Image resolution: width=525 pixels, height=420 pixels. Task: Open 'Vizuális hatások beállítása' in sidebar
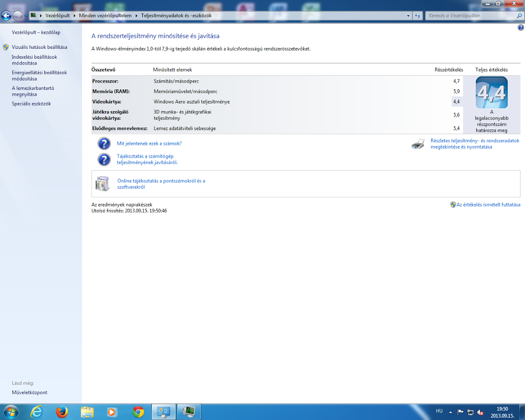(x=39, y=47)
